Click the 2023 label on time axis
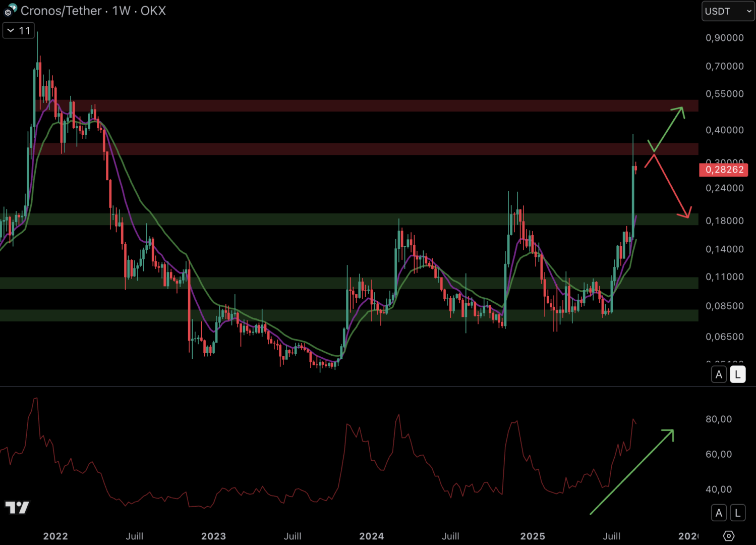 point(213,536)
